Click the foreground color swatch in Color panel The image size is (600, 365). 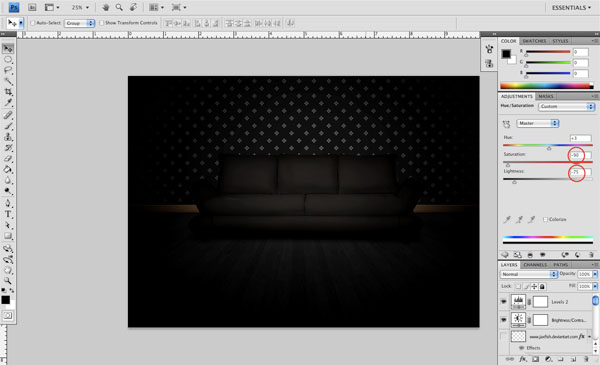(506, 54)
